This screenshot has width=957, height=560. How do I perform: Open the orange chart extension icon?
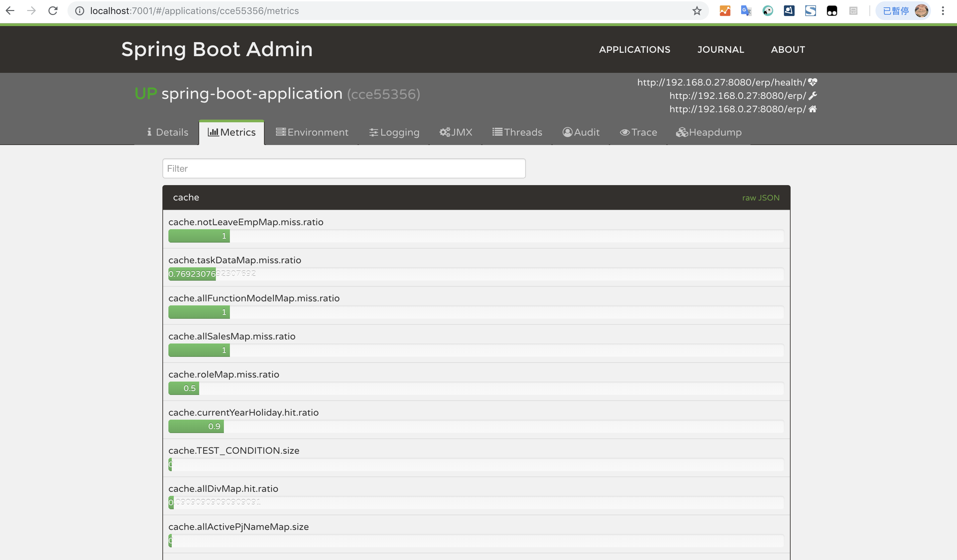click(x=725, y=11)
